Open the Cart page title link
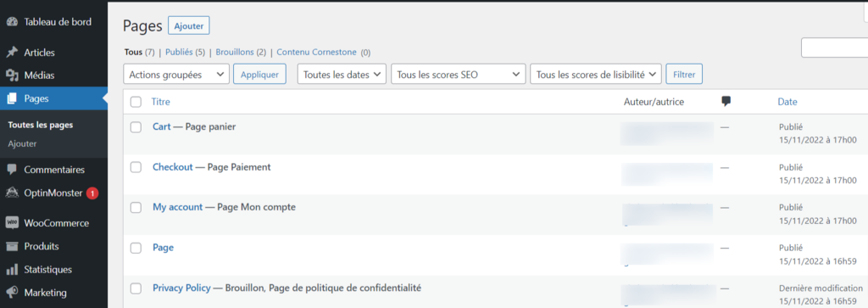 [x=162, y=127]
